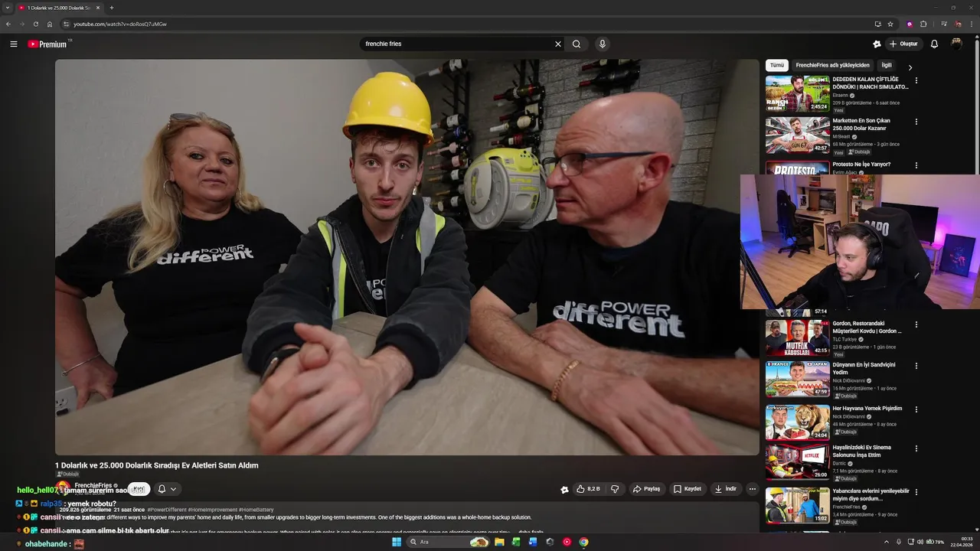Go to the YouTube Premium home logo

click(x=49, y=44)
